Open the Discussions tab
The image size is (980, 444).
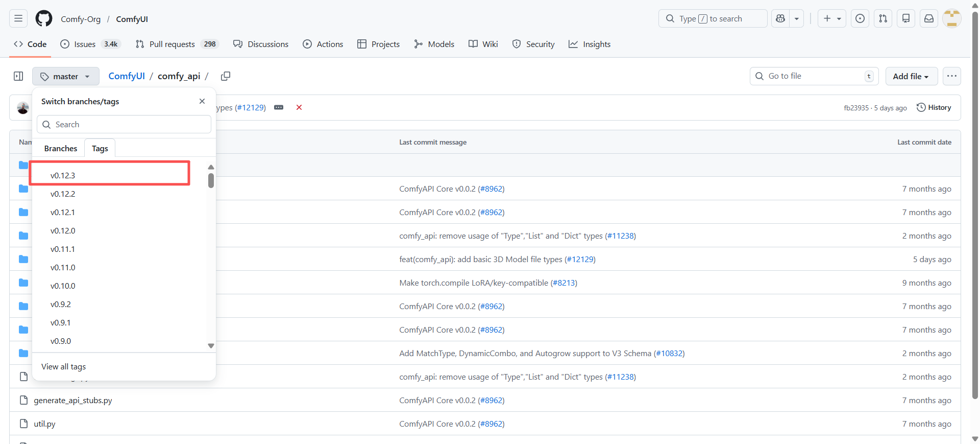point(261,44)
